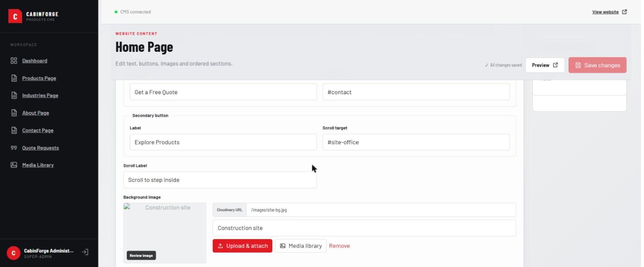Focus the #site-office scroll target field

point(416,142)
